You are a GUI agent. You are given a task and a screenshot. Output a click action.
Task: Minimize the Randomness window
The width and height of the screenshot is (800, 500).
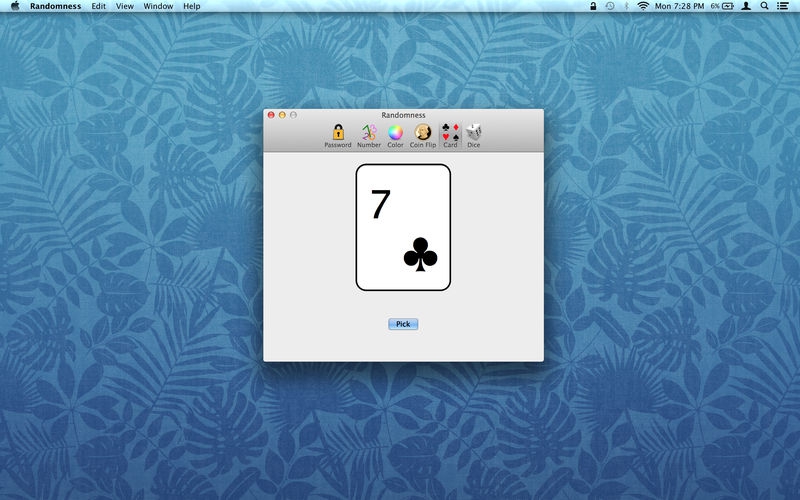point(282,115)
